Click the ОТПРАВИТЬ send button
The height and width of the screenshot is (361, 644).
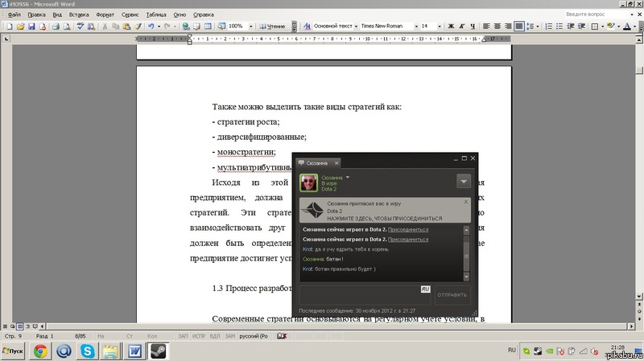click(x=452, y=295)
